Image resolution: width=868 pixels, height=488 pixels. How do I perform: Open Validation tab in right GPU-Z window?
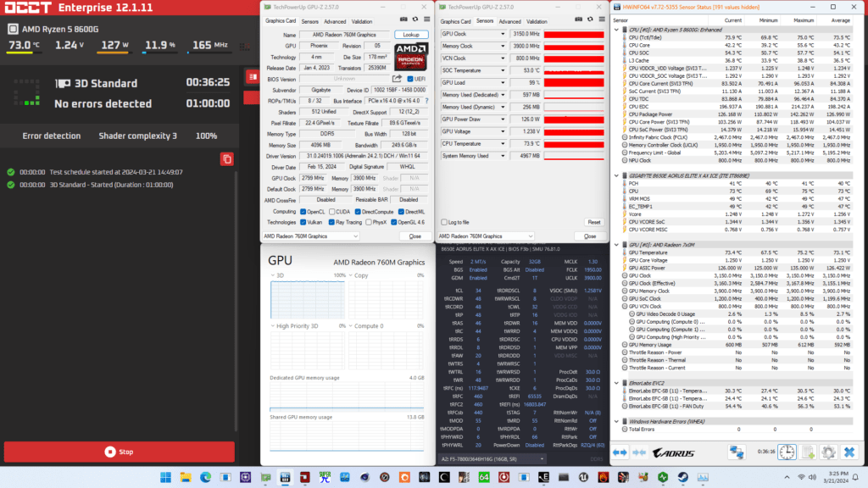pos(537,21)
